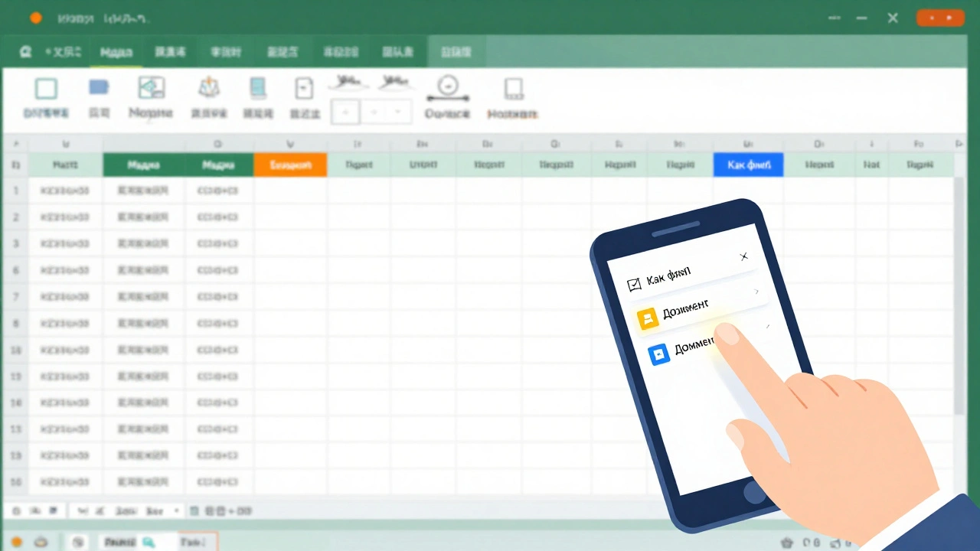Click the rightmost tablet-shaped ribbon icon

[513, 90]
